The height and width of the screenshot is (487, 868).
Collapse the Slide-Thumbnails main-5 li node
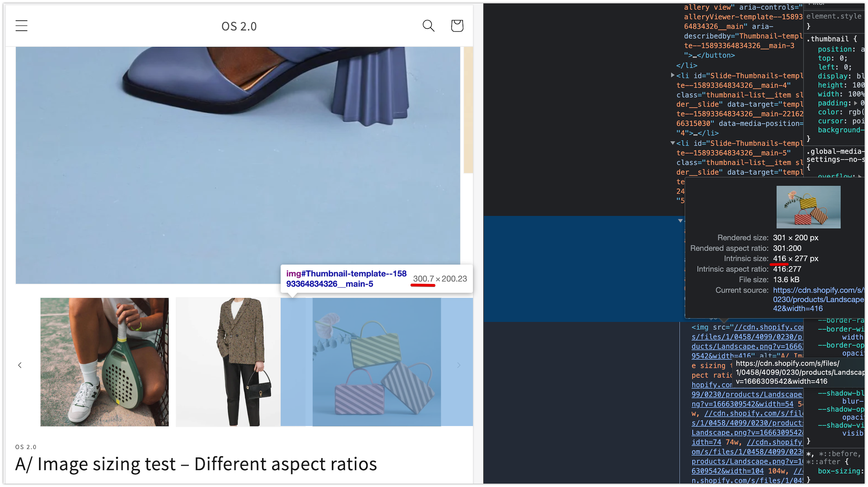[673, 143]
